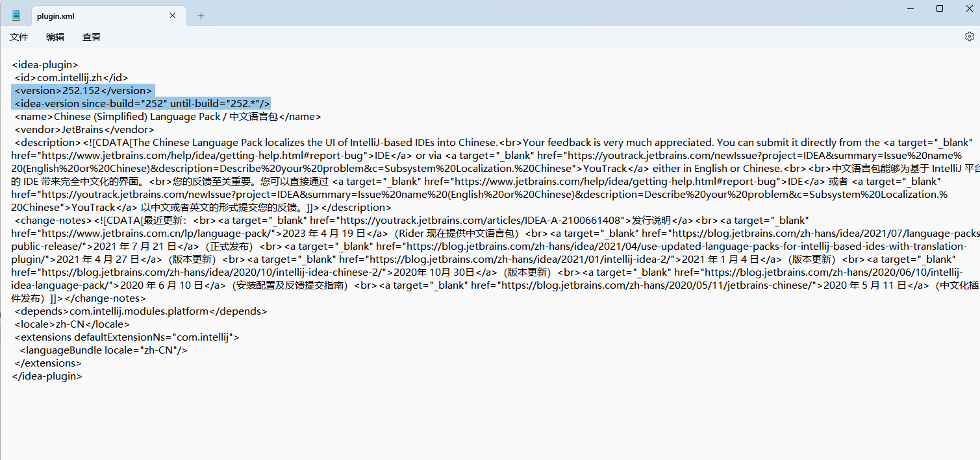Click the 发行说明 text in change-notes
This screenshot has width=980, height=460.
653,221
